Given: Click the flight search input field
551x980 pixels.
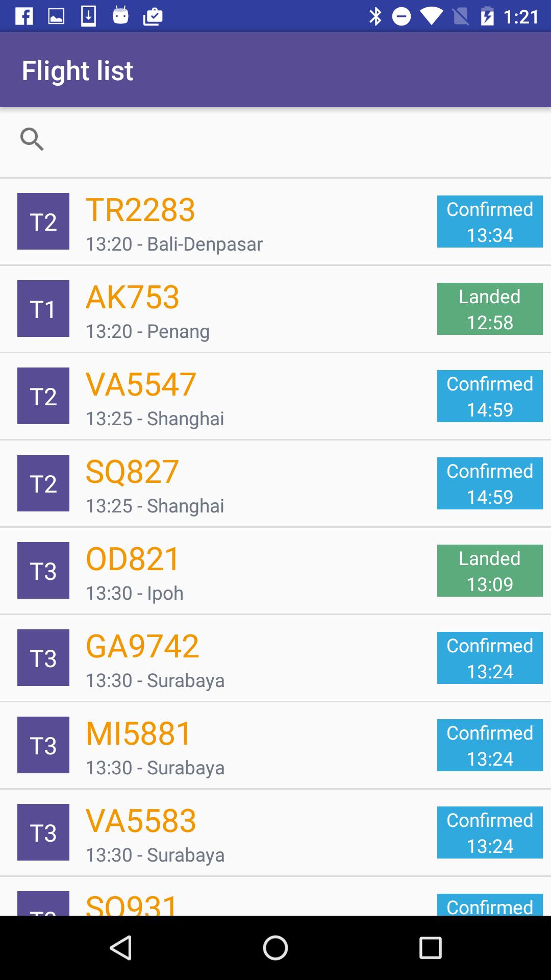Looking at the screenshot, I should click(x=296, y=140).
